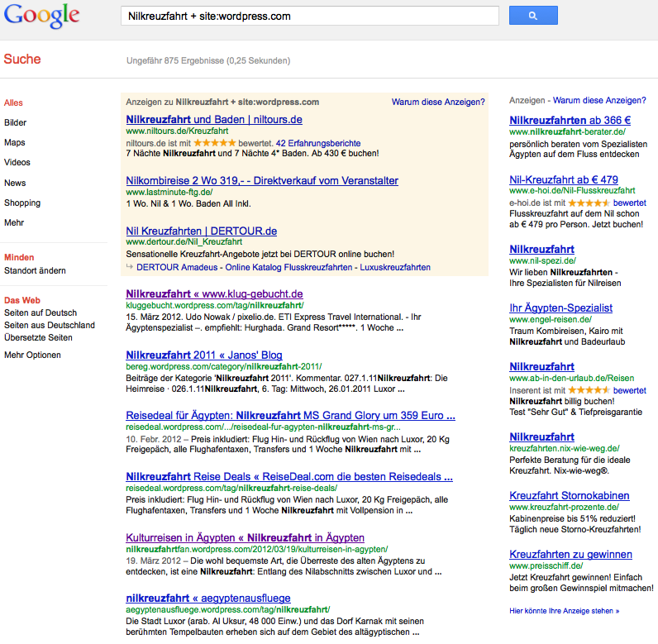
Task: Open Nilkreuzfahrt und Baden niltours.de ad
Action: (x=214, y=120)
